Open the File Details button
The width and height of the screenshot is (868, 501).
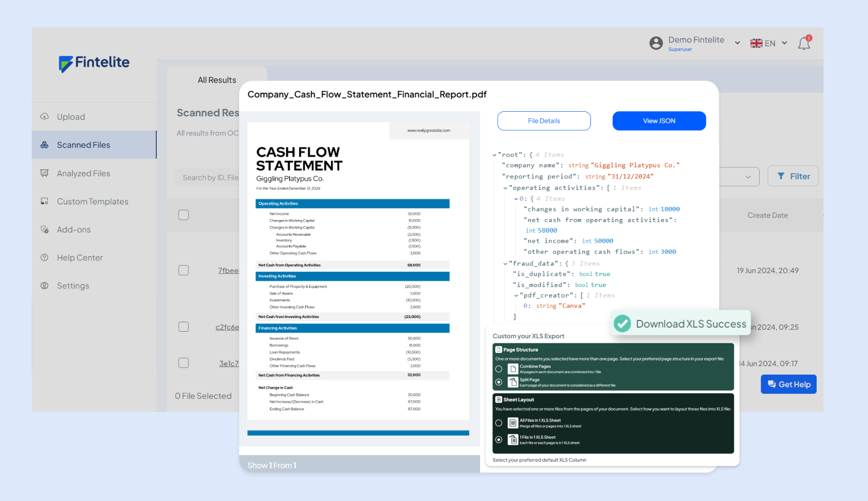(544, 121)
